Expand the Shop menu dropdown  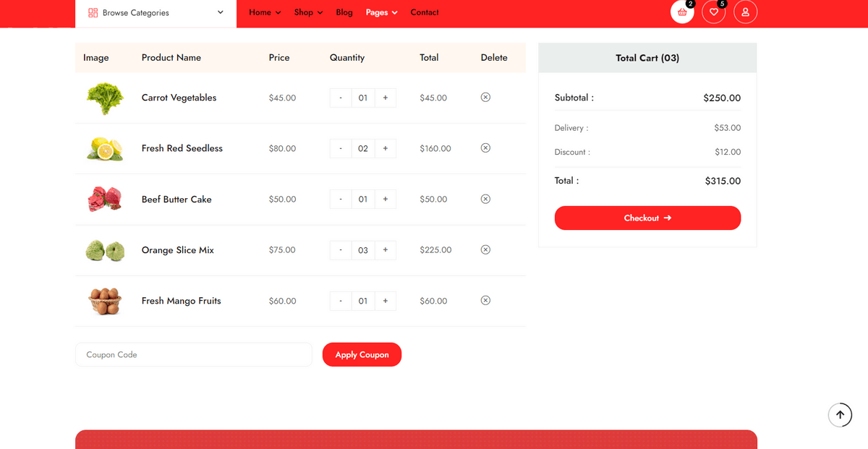[x=308, y=12]
